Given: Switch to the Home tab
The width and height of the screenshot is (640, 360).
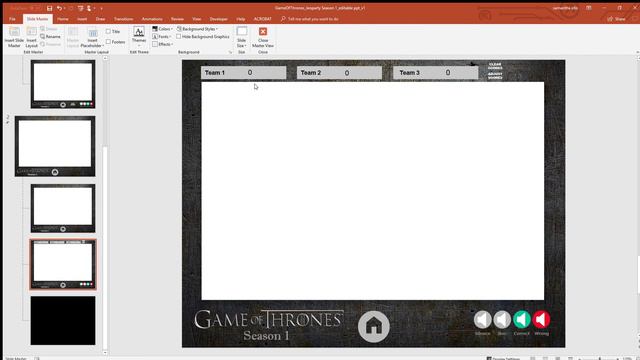Looking at the screenshot, I should tap(63, 19).
